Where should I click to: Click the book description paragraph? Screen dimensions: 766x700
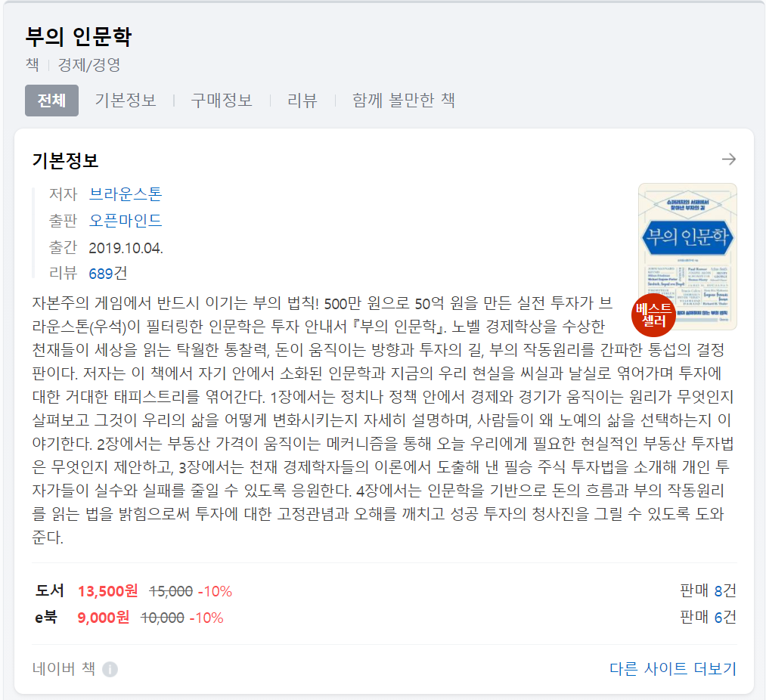pos(384,420)
